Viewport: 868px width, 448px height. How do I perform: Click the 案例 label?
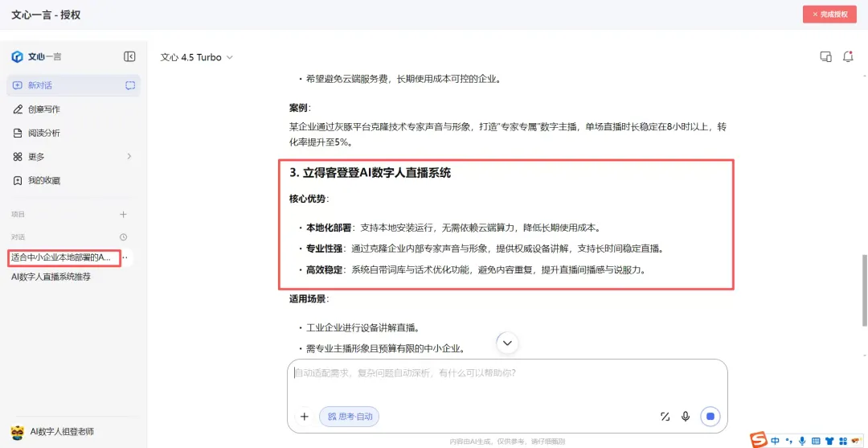[x=298, y=107]
